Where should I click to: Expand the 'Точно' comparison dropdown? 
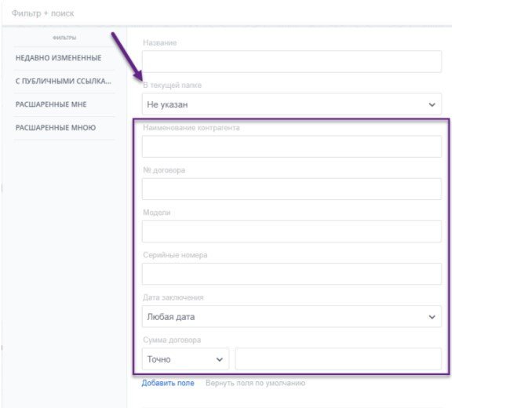(185, 359)
